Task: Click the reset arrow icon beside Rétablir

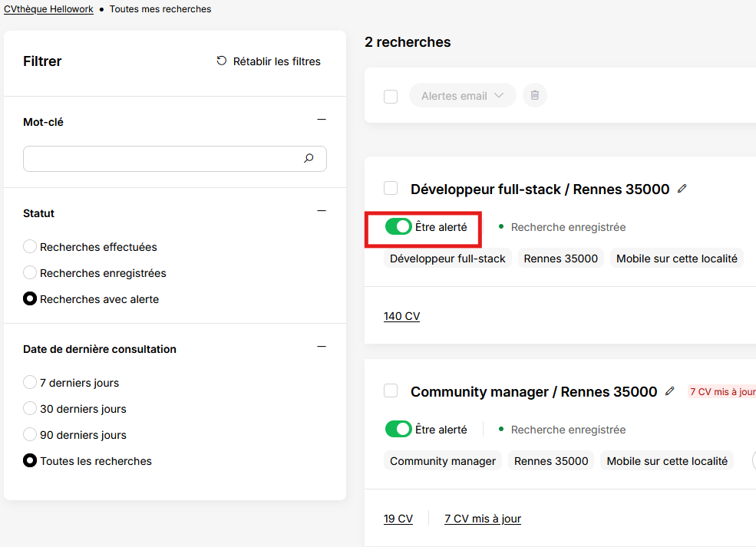Action: pyautogui.click(x=221, y=61)
